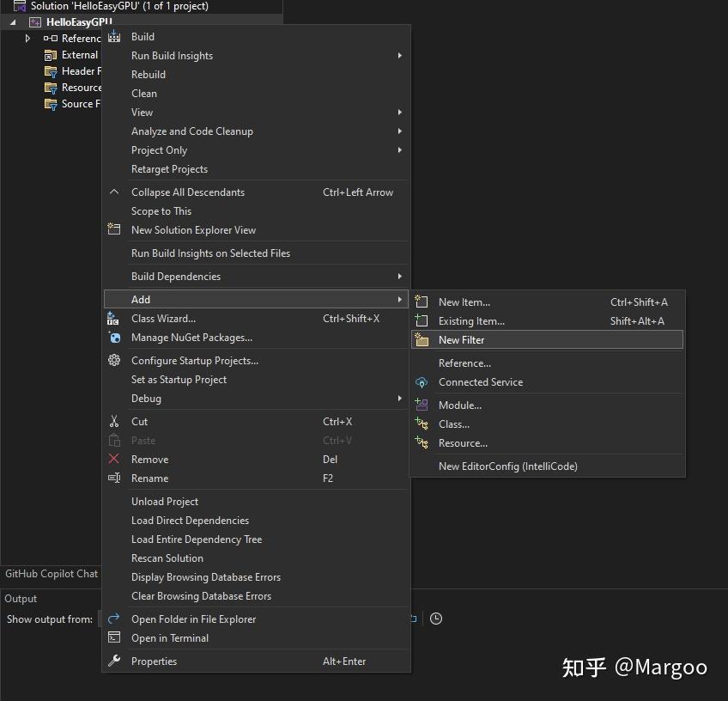Collapse the HelloEasyGPU project node arrow
The height and width of the screenshot is (701, 728).
(x=13, y=22)
